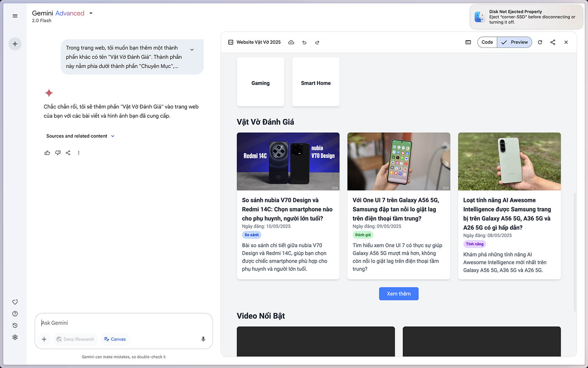Open settings gear in left sidebar
The height and width of the screenshot is (368, 588).
pyautogui.click(x=15, y=337)
